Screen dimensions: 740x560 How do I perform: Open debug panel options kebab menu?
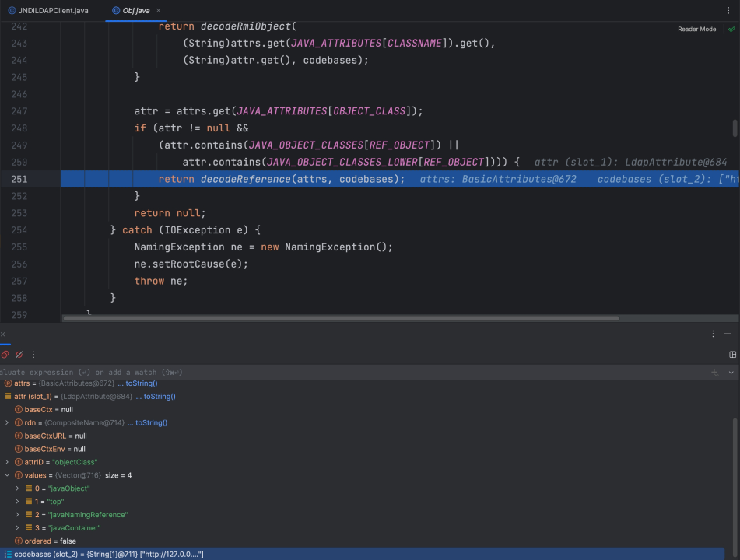[x=713, y=334]
